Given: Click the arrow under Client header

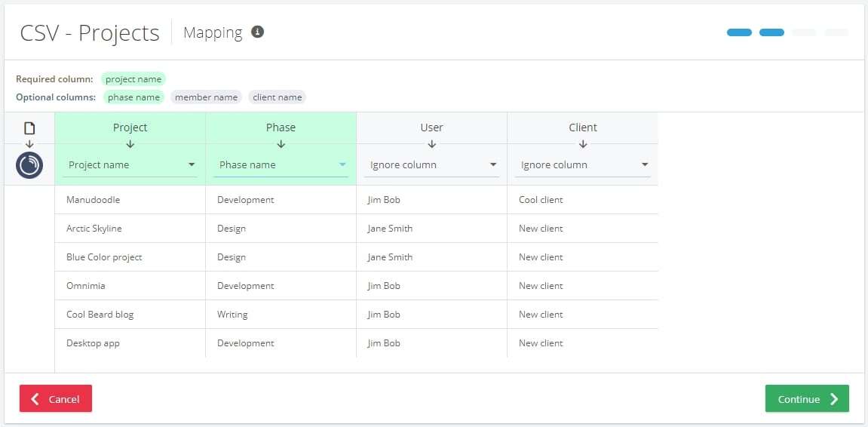Looking at the screenshot, I should tap(582, 144).
